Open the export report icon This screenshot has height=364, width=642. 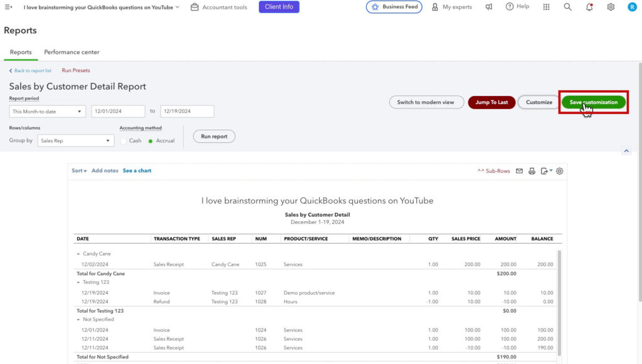point(544,170)
